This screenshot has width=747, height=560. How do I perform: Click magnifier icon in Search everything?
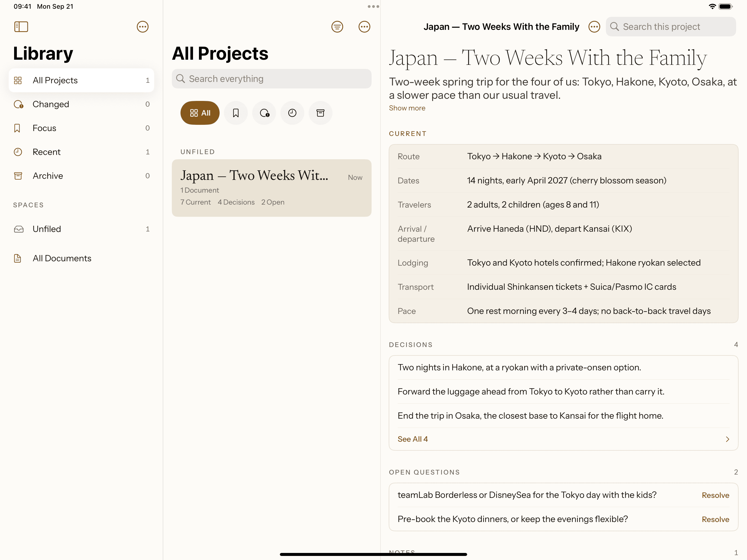coord(181,79)
